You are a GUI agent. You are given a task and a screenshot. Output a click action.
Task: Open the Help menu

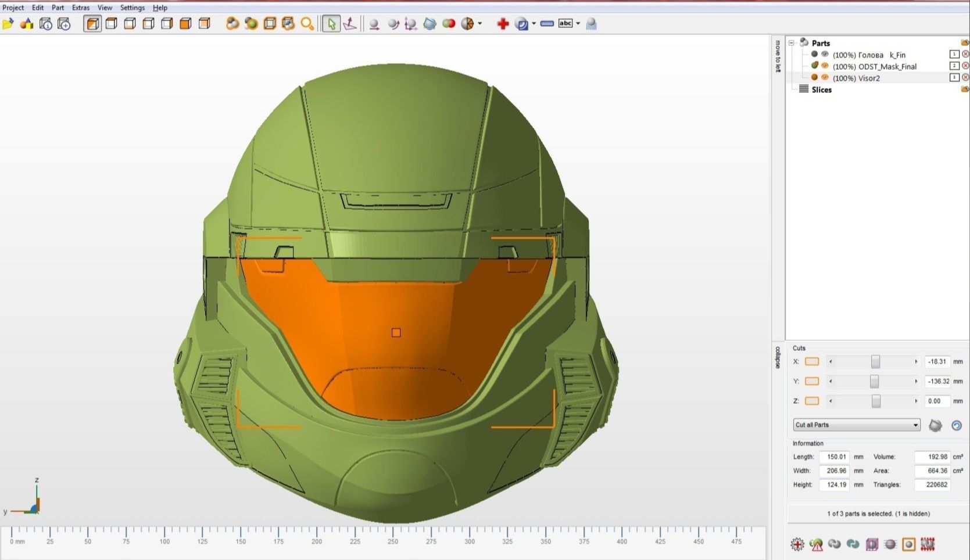pos(160,8)
